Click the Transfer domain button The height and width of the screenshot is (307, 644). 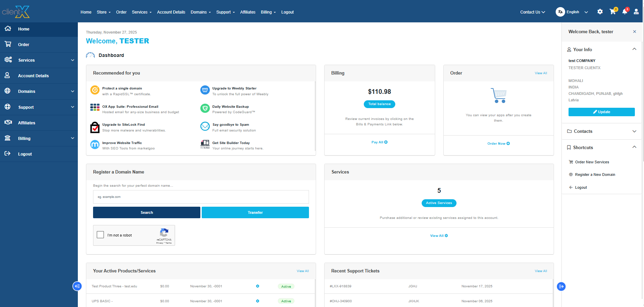pyautogui.click(x=255, y=212)
